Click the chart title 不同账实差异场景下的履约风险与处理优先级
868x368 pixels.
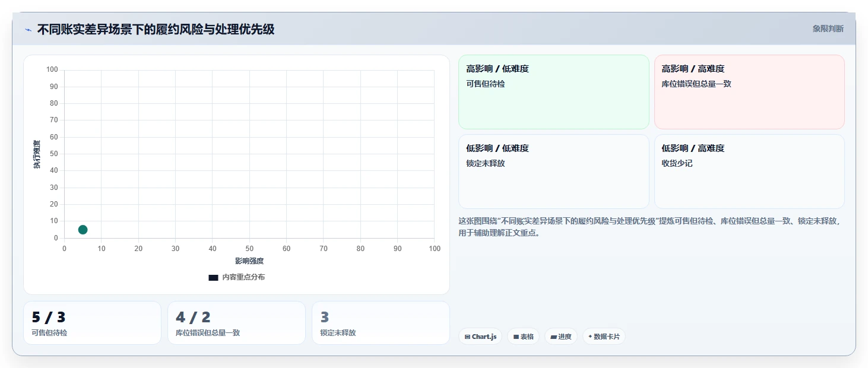(x=156, y=29)
